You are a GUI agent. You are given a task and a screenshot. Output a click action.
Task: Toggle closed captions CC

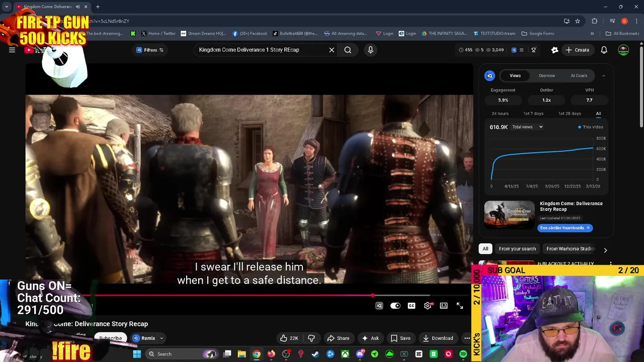pyautogui.click(x=412, y=306)
